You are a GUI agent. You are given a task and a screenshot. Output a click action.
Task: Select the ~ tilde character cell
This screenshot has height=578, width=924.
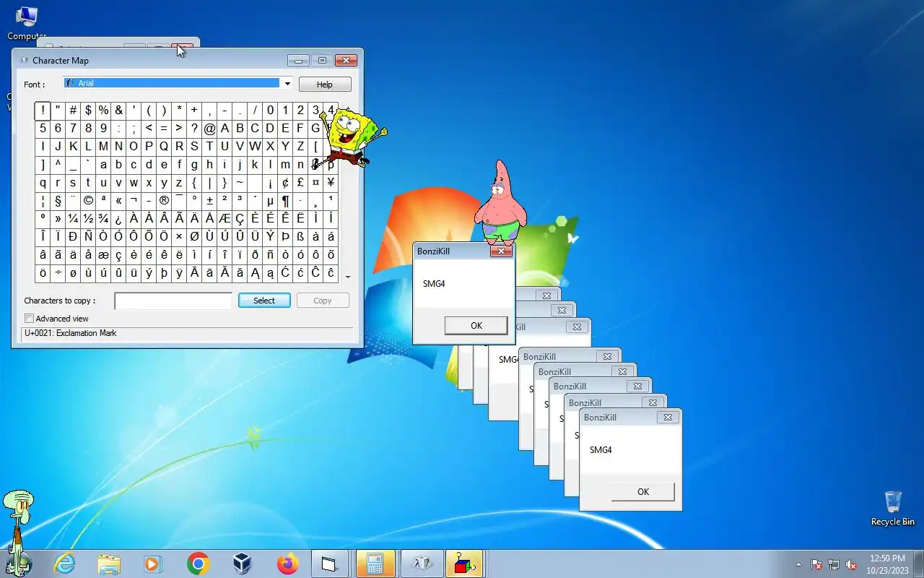pyautogui.click(x=240, y=183)
